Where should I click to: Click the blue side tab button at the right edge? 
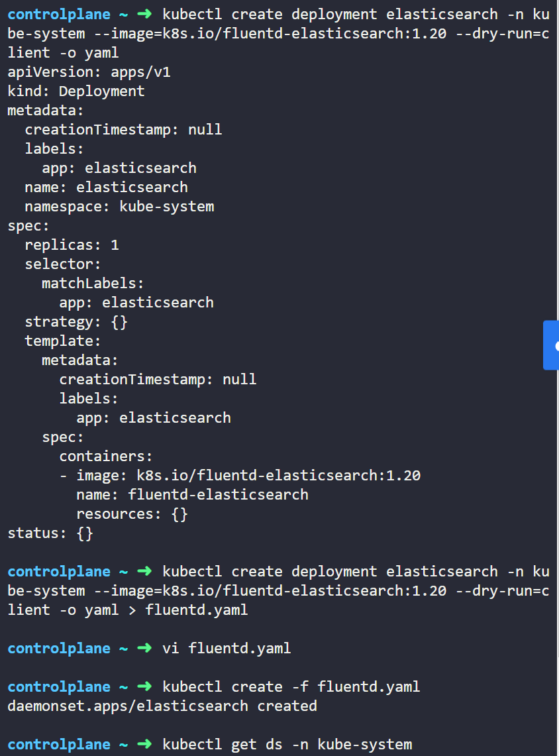point(551,345)
